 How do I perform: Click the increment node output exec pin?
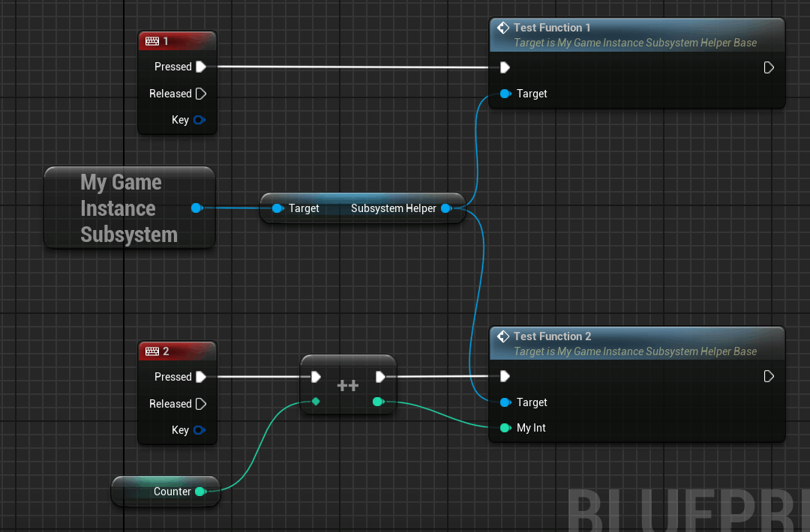coord(380,377)
